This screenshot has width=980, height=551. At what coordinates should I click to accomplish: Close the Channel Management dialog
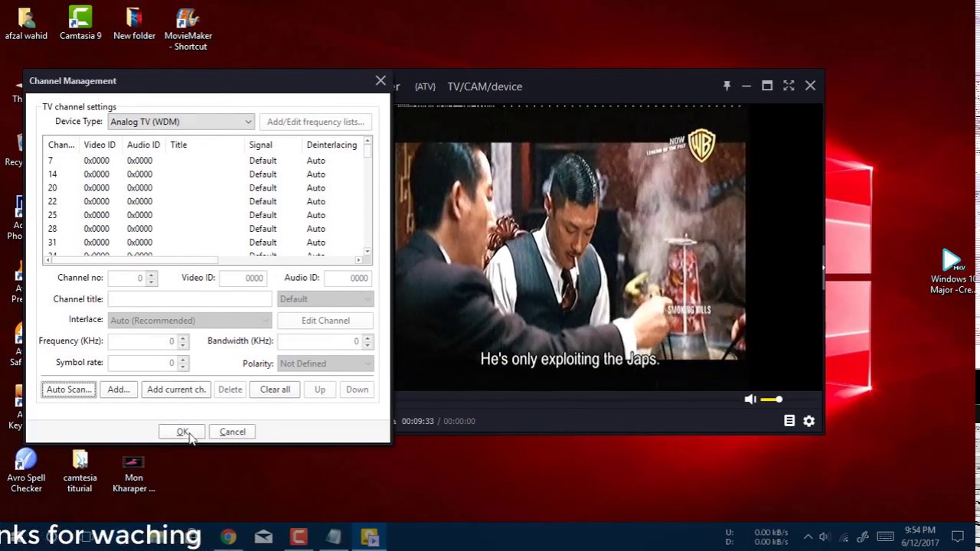tap(381, 80)
